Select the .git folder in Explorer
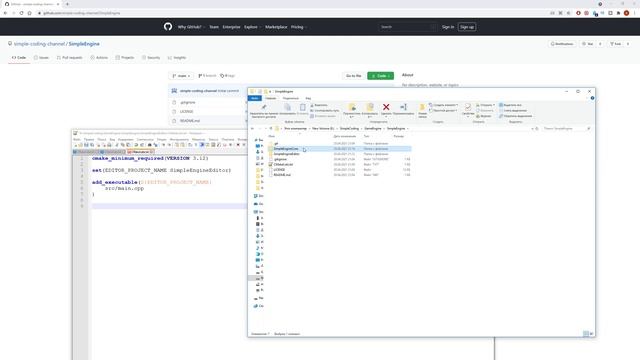 (276, 144)
